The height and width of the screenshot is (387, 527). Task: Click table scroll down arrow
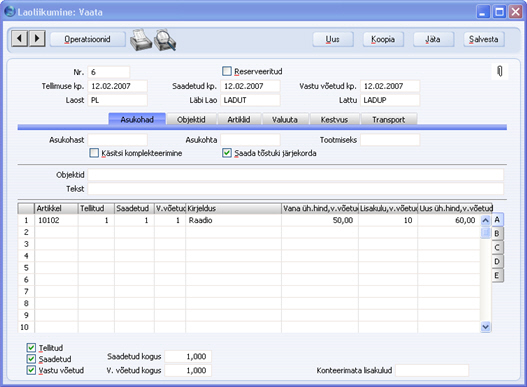[x=485, y=326]
